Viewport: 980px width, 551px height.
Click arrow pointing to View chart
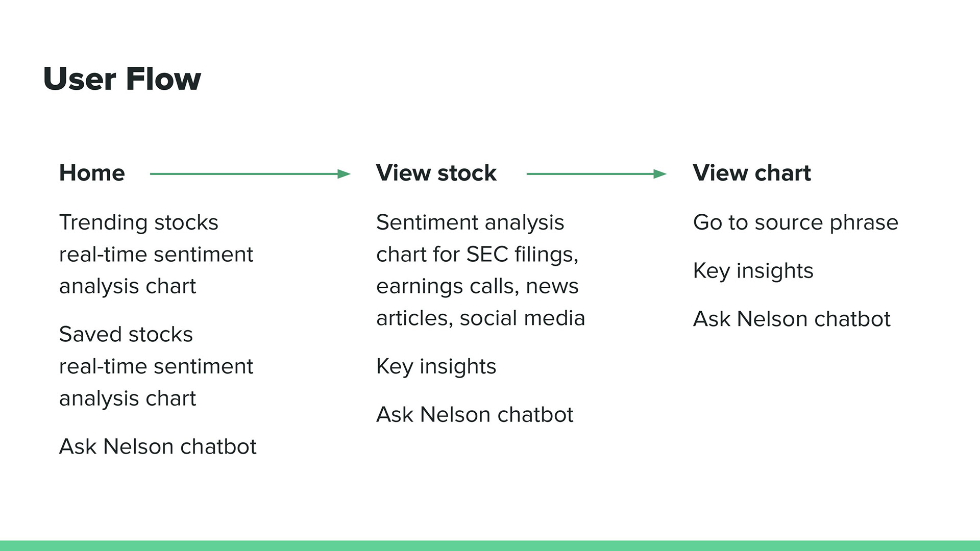coord(597,174)
